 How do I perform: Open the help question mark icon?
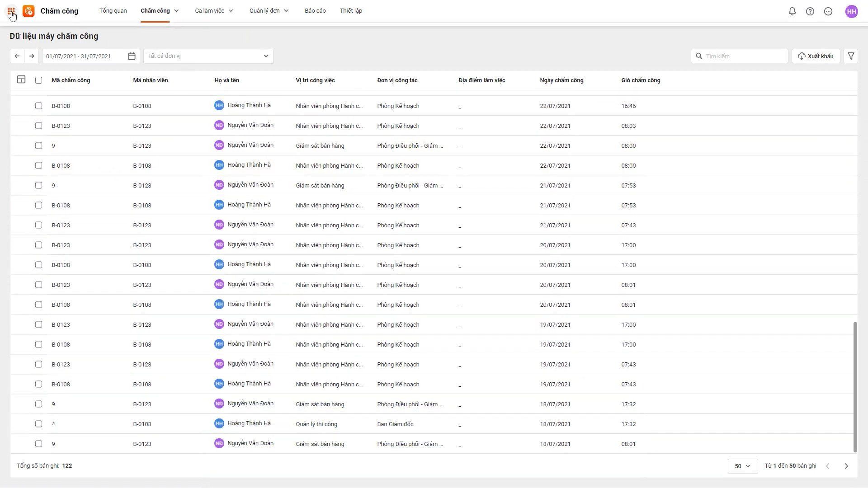tap(810, 11)
